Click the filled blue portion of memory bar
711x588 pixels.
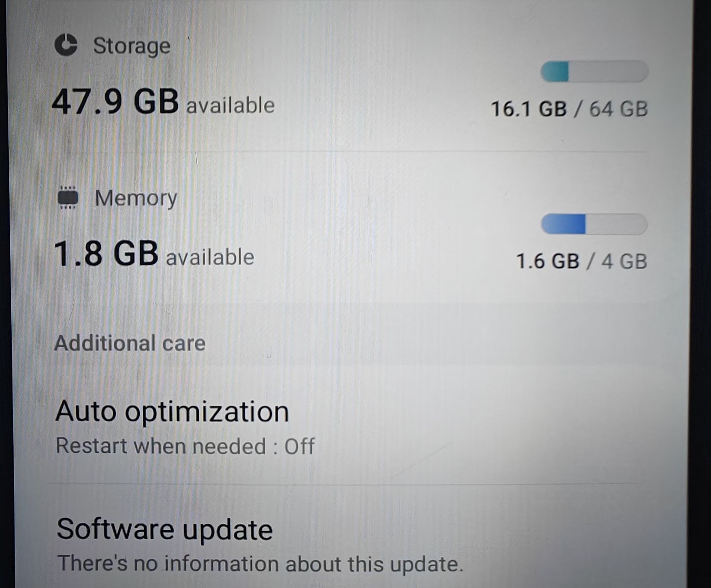563,224
